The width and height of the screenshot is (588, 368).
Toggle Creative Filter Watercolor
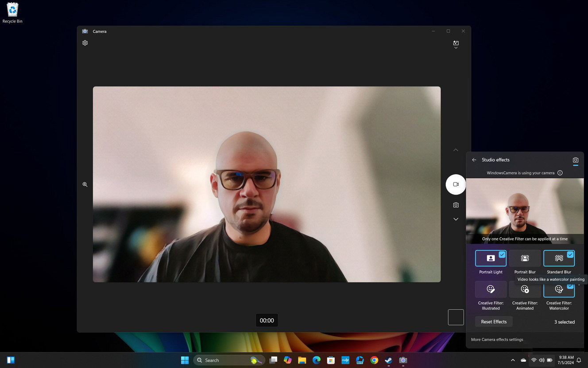click(x=559, y=290)
